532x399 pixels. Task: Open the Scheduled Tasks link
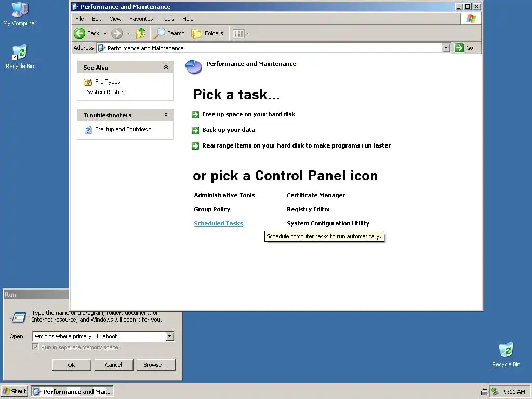pos(219,223)
